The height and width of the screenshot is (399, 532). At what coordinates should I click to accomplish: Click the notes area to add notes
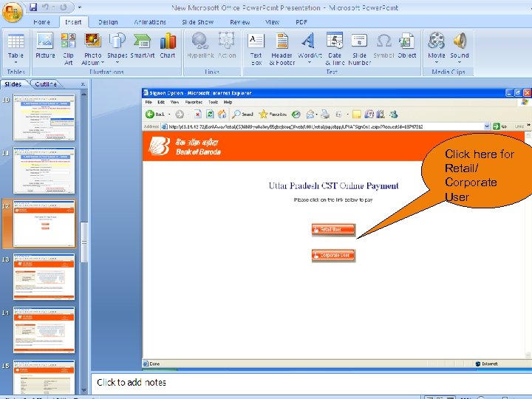click(311, 383)
